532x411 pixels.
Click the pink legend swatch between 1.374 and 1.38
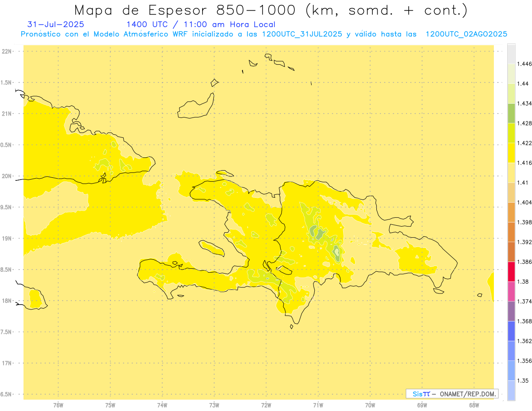coord(511,291)
